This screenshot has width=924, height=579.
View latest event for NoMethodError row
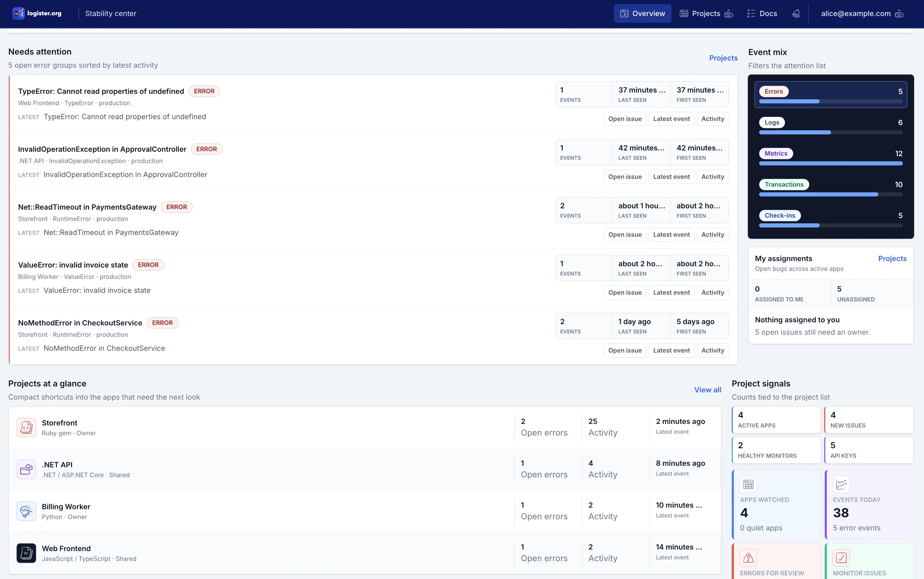pyautogui.click(x=671, y=351)
